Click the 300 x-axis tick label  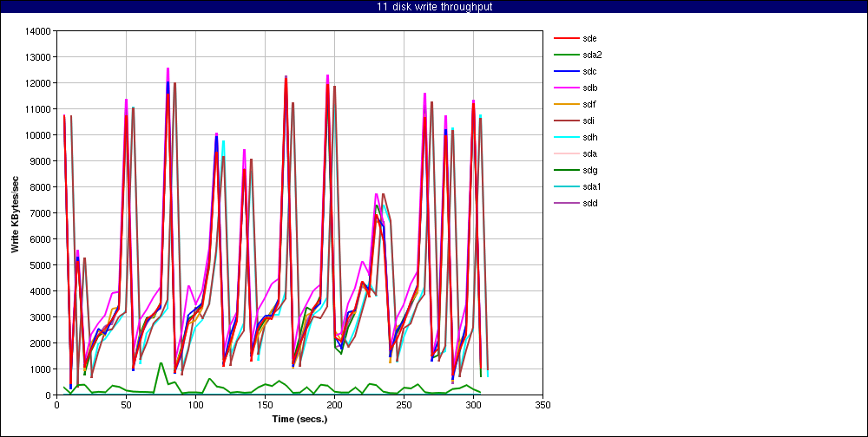pos(473,405)
